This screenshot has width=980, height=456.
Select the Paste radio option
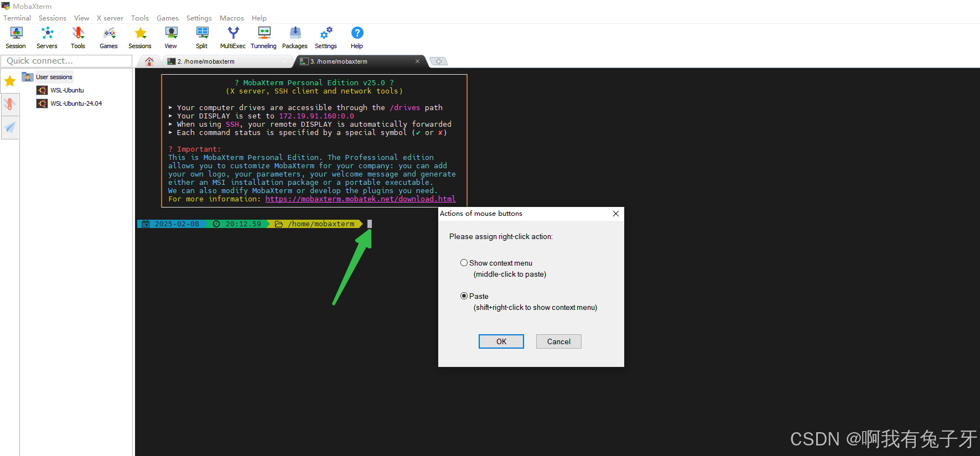coord(464,296)
